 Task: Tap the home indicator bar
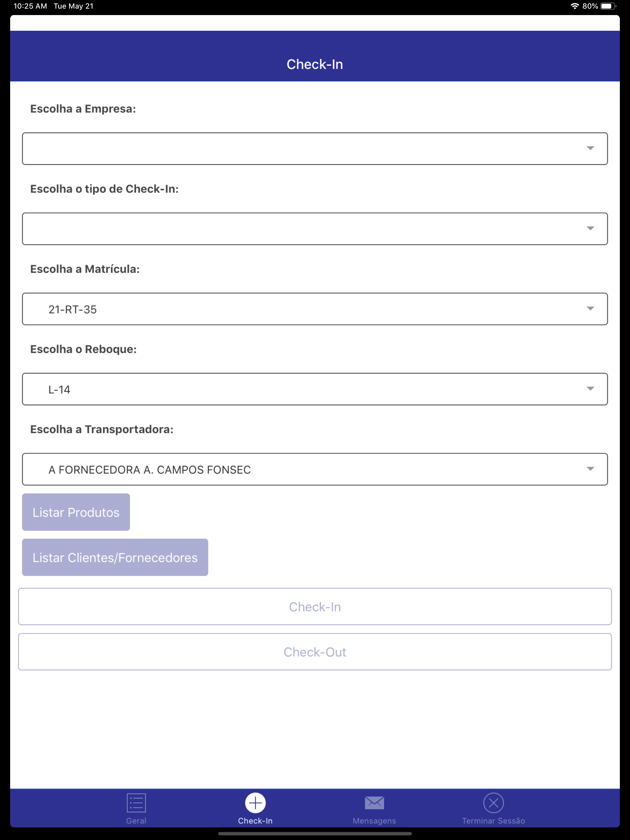click(x=315, y=834)
